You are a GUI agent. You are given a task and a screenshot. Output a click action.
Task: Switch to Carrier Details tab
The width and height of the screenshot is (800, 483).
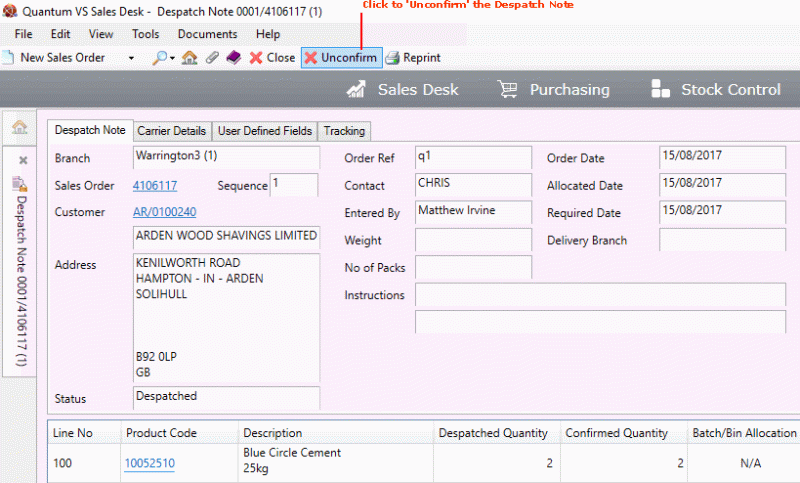[171, 131]
